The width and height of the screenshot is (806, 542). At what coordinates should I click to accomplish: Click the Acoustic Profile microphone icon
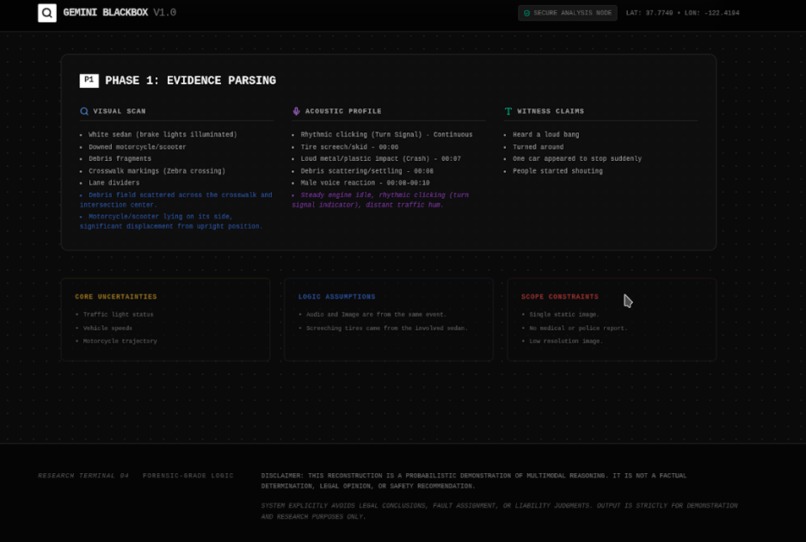click(296, 111)
